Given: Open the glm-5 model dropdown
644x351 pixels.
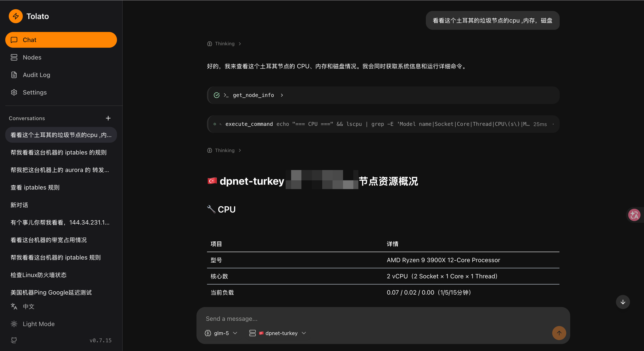Looking at the screenshot, I should point(221,333).
